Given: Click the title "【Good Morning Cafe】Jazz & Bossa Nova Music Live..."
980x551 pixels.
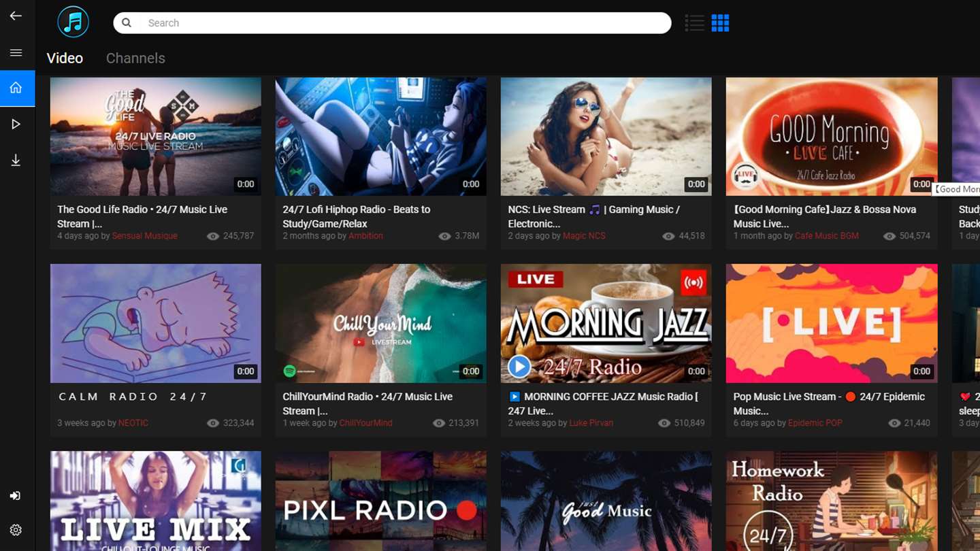Looking at the screenshot, I should [x=825, y=216].
